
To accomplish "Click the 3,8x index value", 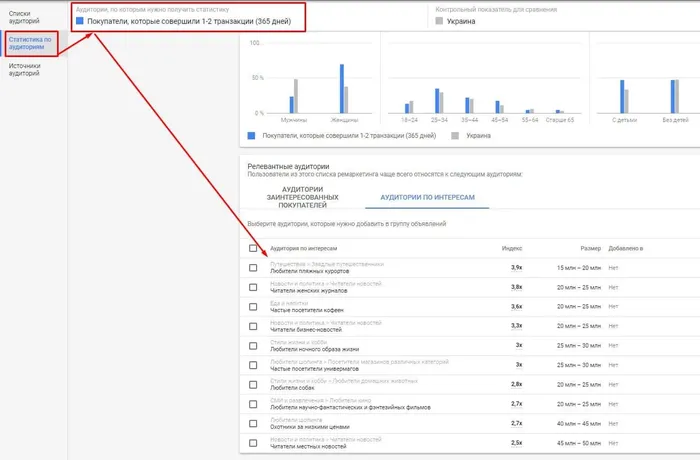I will [517, 287].
